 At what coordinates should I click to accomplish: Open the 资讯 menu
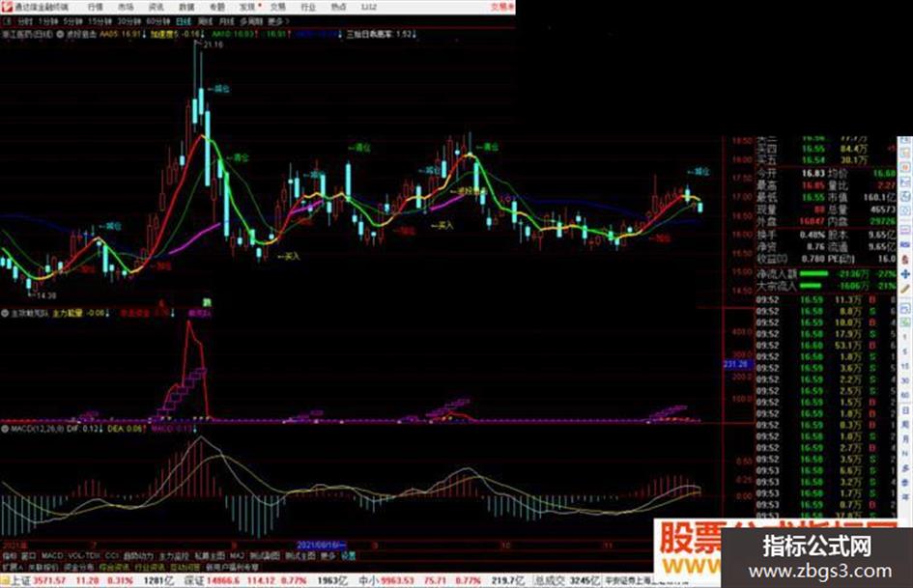click(x=157, y=7)
